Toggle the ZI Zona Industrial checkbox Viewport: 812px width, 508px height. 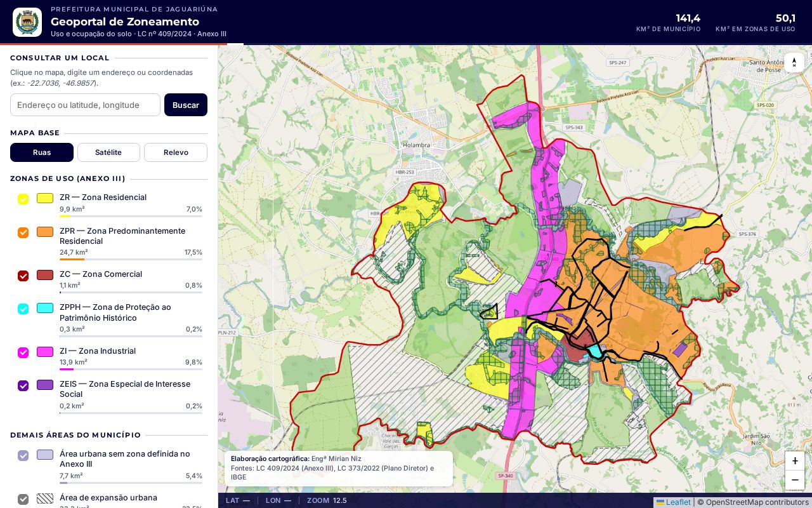point(23,352)
